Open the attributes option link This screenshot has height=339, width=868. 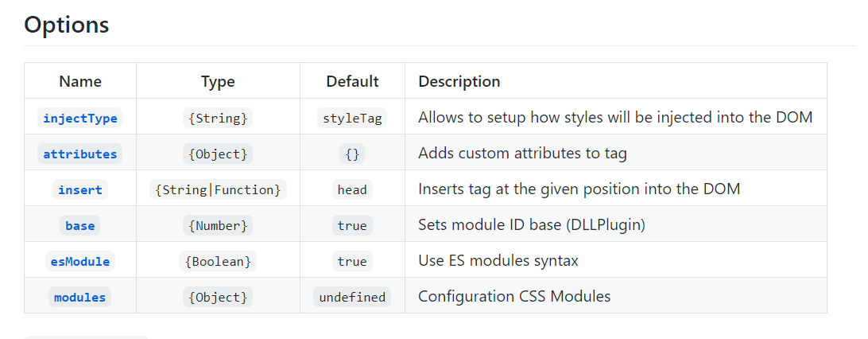coord(80,154)
